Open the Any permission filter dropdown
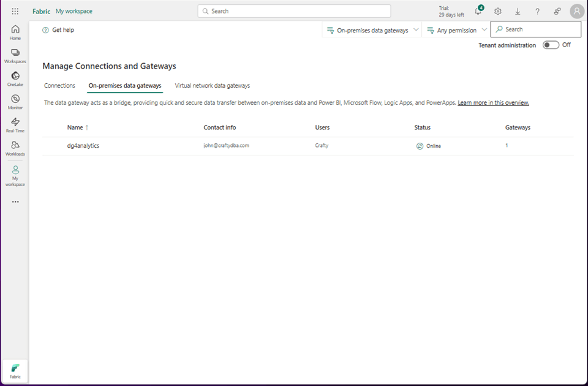 tap(456, 30)
